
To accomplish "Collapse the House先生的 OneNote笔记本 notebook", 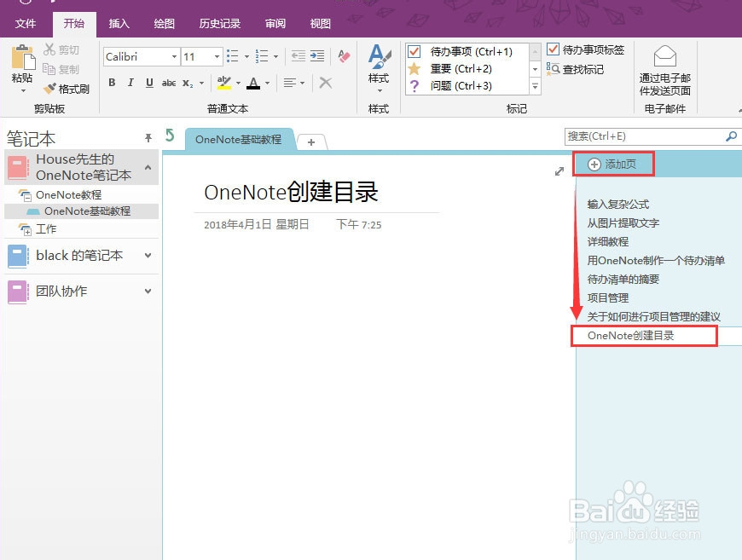I will [148, 167].
